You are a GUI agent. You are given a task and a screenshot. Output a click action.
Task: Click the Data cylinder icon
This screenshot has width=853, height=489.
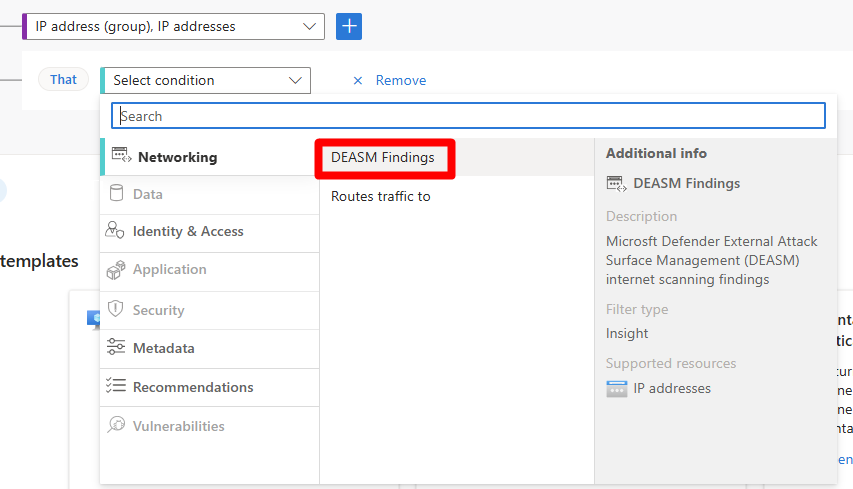click(x=117, y=194)
